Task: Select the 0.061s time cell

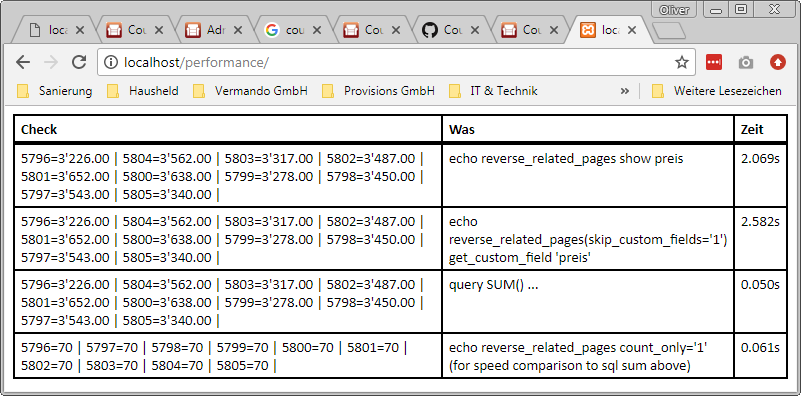Action: [761, 356]
